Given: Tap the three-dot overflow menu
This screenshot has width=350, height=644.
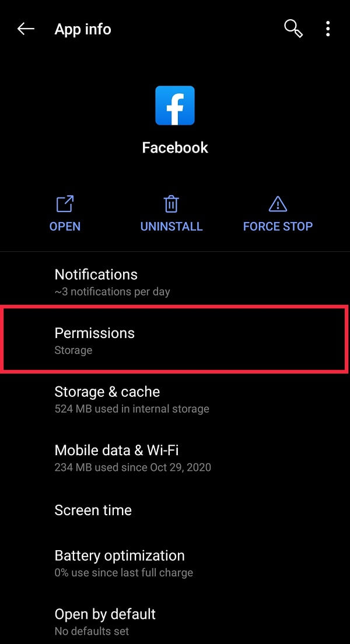Looking at the screenshot, I should 328,28.
